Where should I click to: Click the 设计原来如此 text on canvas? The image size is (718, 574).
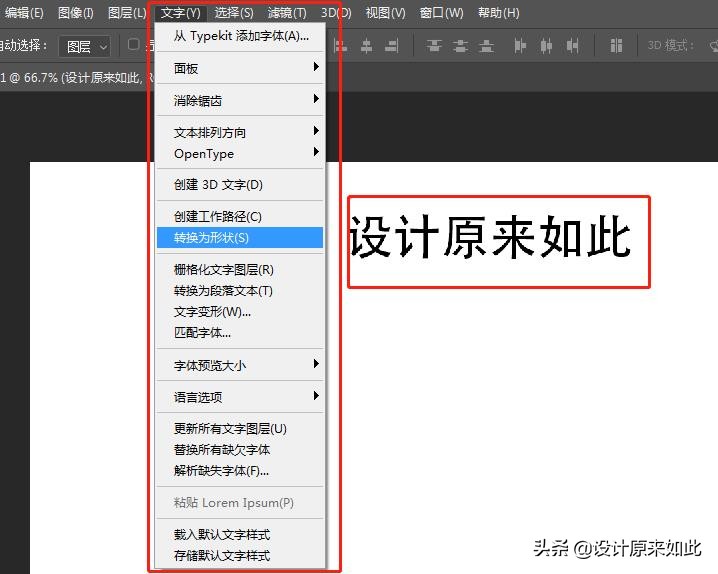point(490,237)
